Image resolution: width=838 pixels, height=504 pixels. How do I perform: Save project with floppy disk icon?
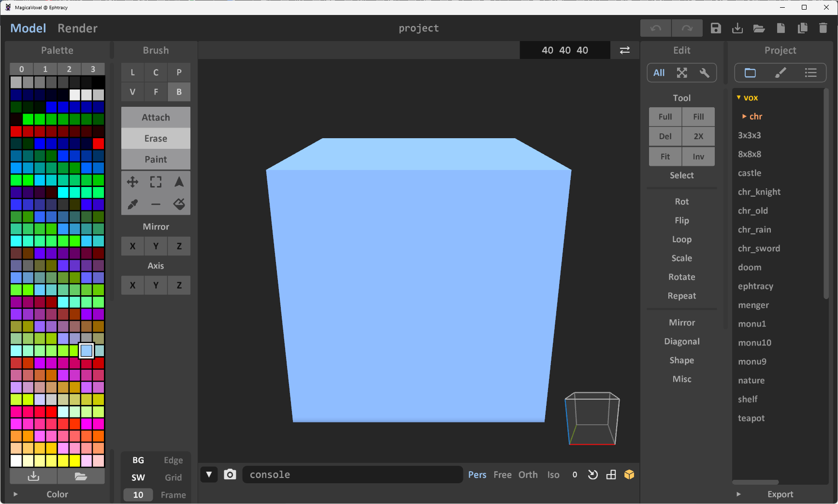coord(716,29)
